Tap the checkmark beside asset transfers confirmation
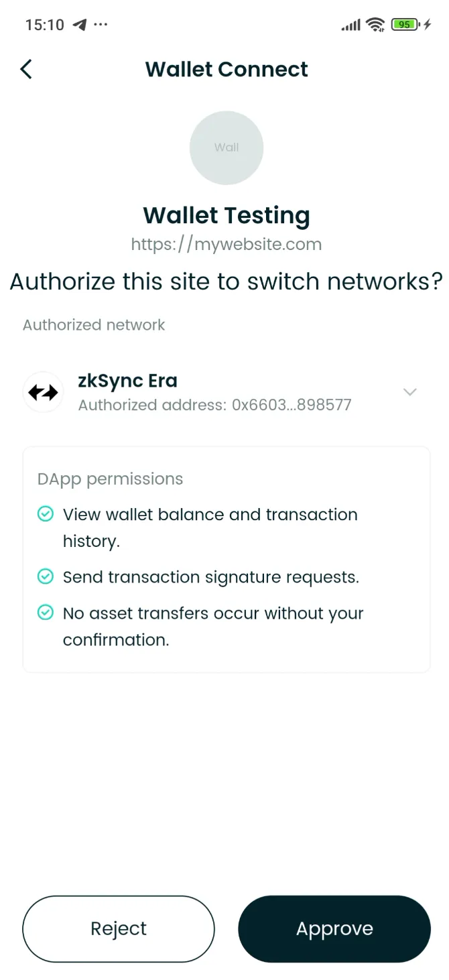 tap(45, 612)
